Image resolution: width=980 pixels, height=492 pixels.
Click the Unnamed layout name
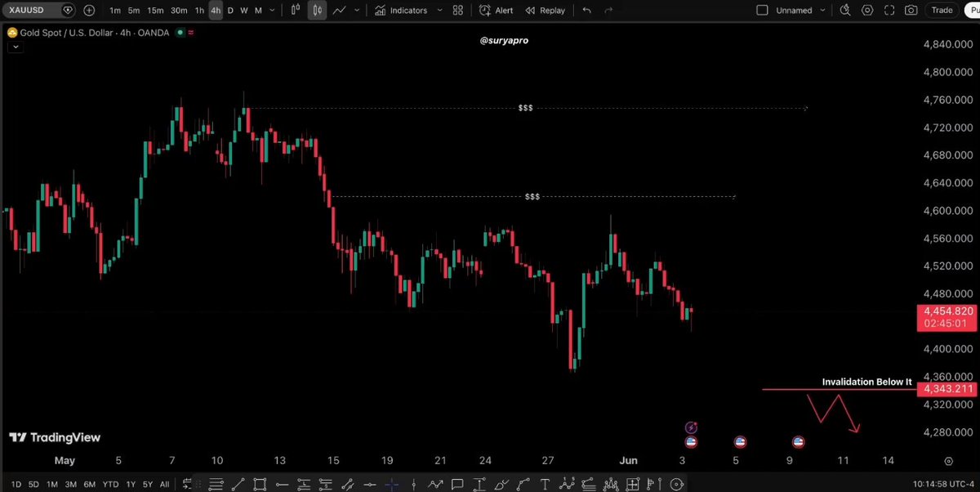(x=794, y=11)
